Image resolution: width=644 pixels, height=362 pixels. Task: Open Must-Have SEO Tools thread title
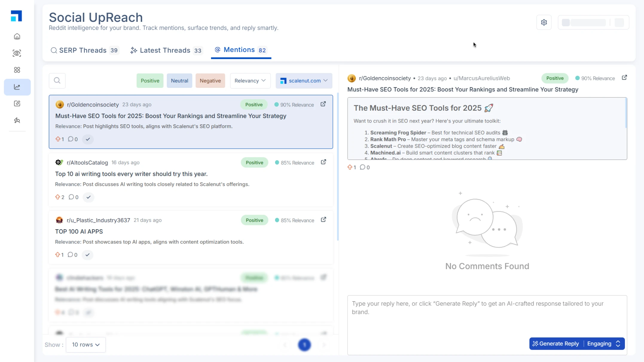171,116
